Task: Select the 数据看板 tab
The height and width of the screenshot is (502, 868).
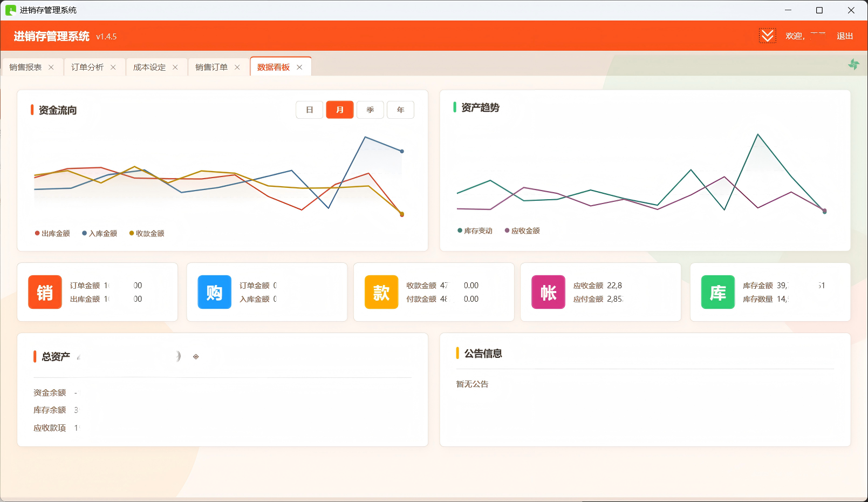Action: (x=274, y=67)
